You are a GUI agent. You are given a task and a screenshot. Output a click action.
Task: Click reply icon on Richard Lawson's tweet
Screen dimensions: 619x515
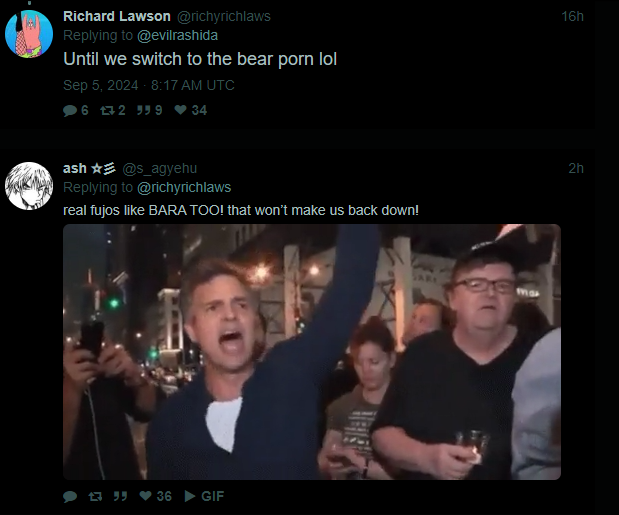[70, 110]
